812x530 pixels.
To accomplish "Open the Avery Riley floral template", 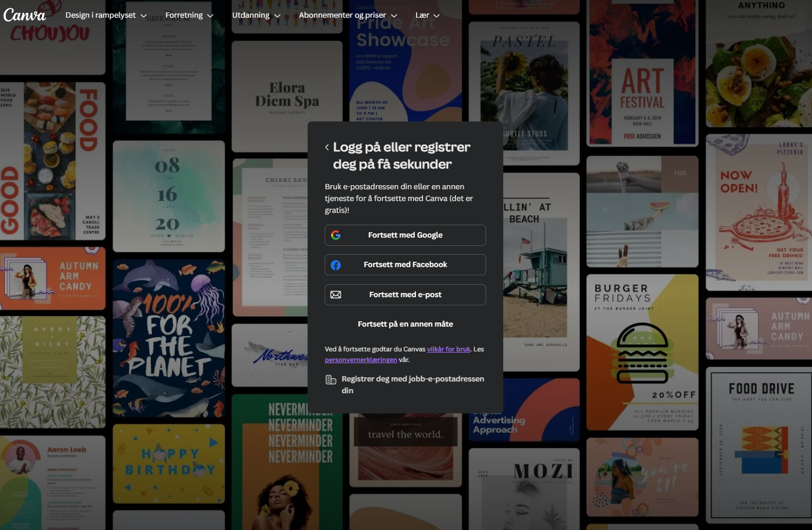I will tap(52, 372).
